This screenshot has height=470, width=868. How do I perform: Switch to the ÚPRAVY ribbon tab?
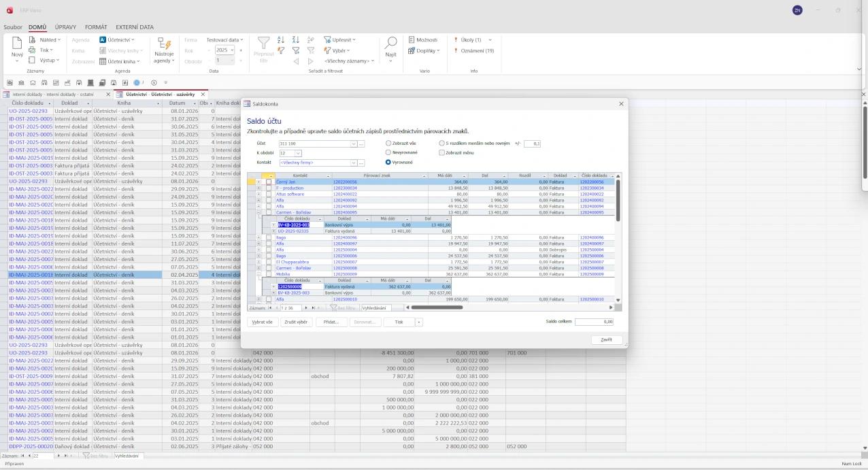[65, 27]
